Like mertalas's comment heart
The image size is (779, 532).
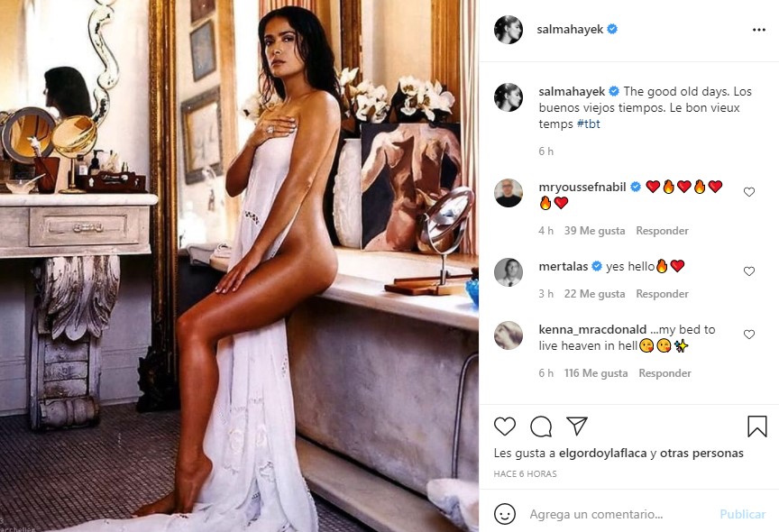click(x=749, y=271)
